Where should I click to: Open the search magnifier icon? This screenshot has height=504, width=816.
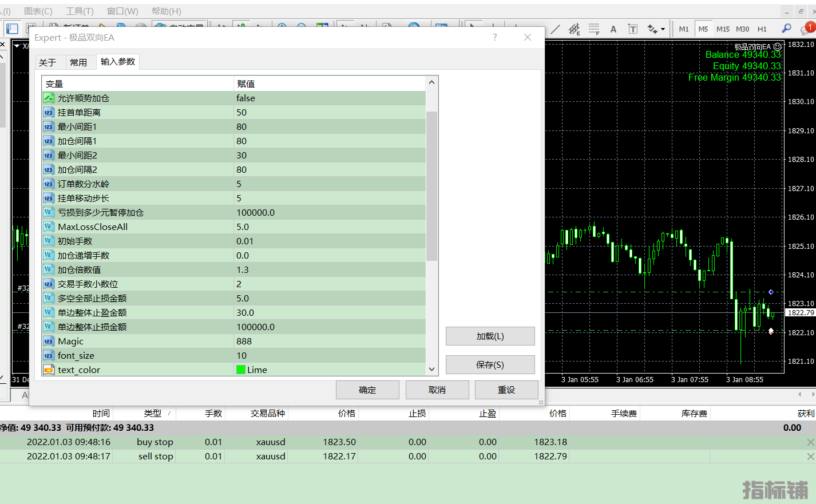point(787,29)
